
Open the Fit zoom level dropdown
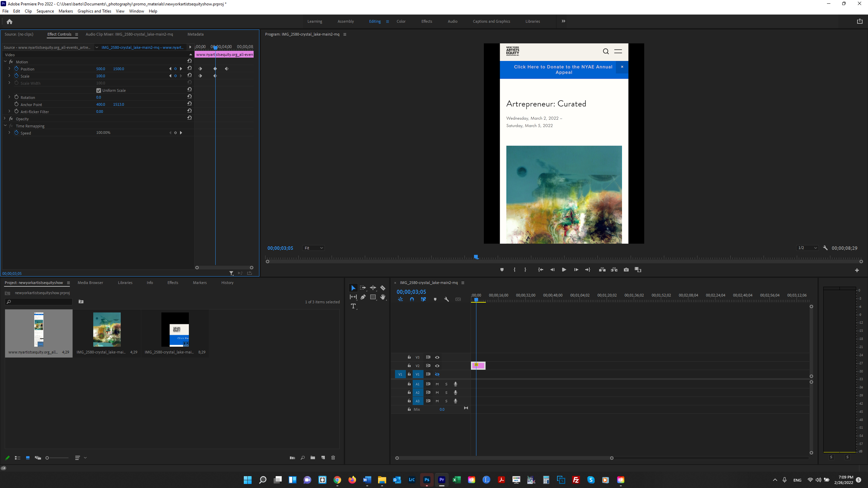click(313, 248)
